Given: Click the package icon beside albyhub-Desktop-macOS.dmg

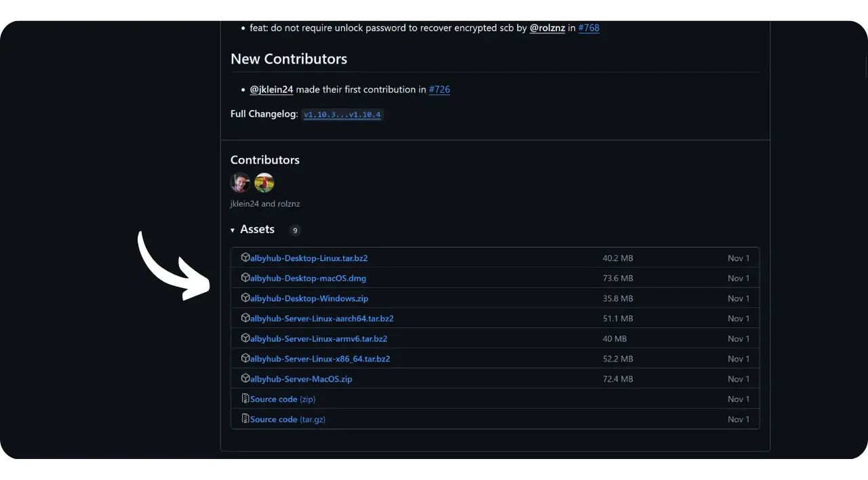Looking at the screenshot, I should (245, 278).
